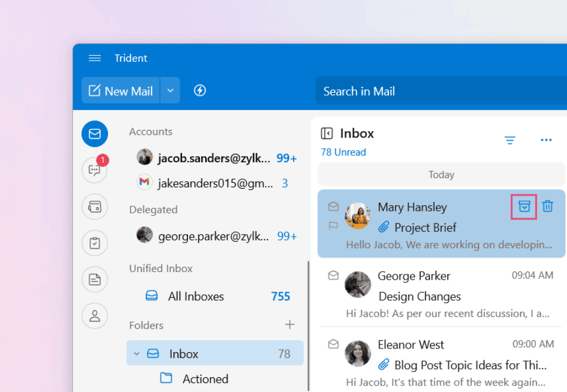
Task: Toggle read status on the Eleanor West email
Action: [333, 344]
